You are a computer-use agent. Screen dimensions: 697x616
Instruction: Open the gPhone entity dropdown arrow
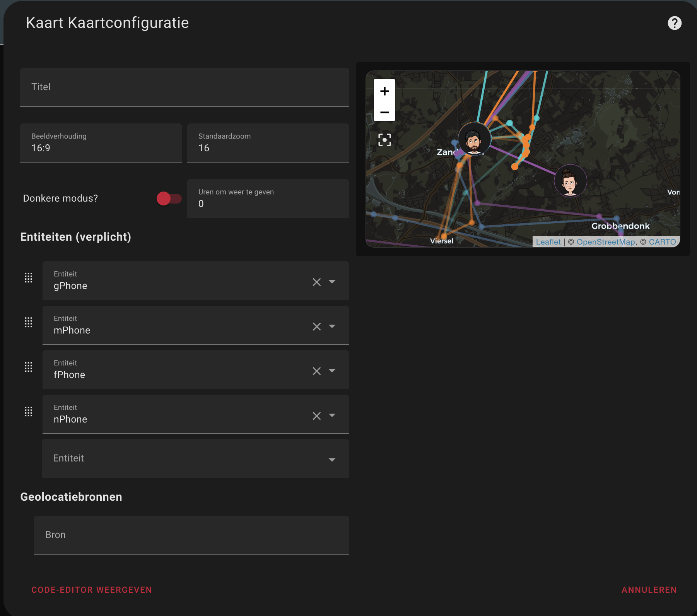tap(332, 282)
